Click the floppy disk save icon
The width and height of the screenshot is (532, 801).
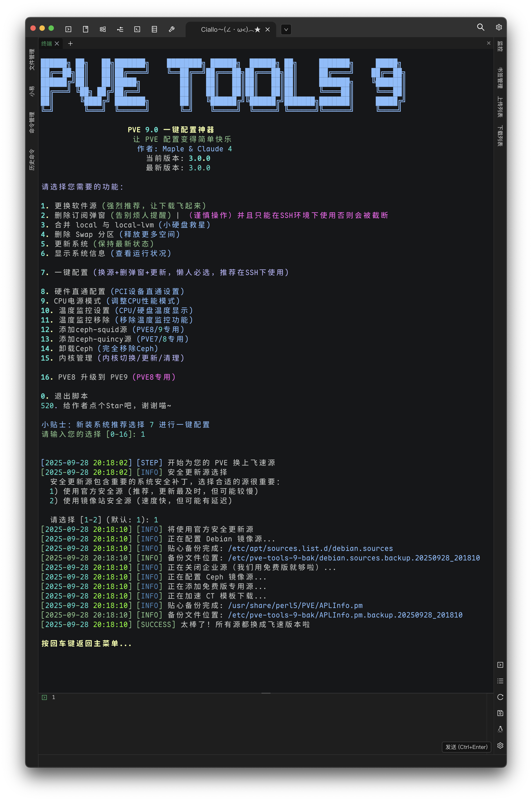500,713
